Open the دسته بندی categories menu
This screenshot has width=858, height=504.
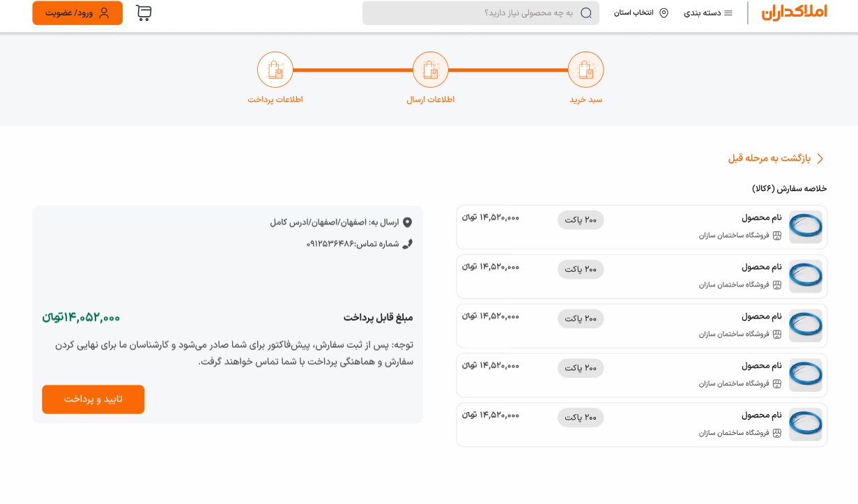pos(708,13)
